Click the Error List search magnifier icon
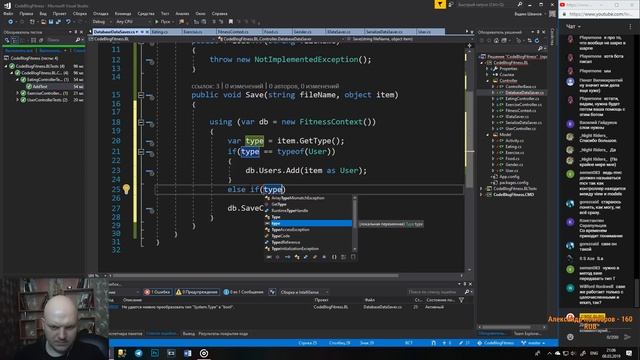640x360 pixels. (467, 292)
